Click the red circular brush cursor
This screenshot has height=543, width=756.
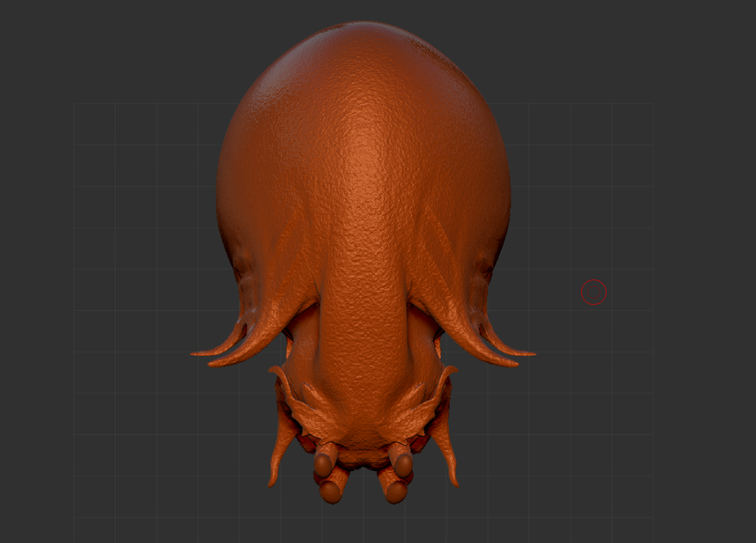pyautogui.click(x=593, y=292)
